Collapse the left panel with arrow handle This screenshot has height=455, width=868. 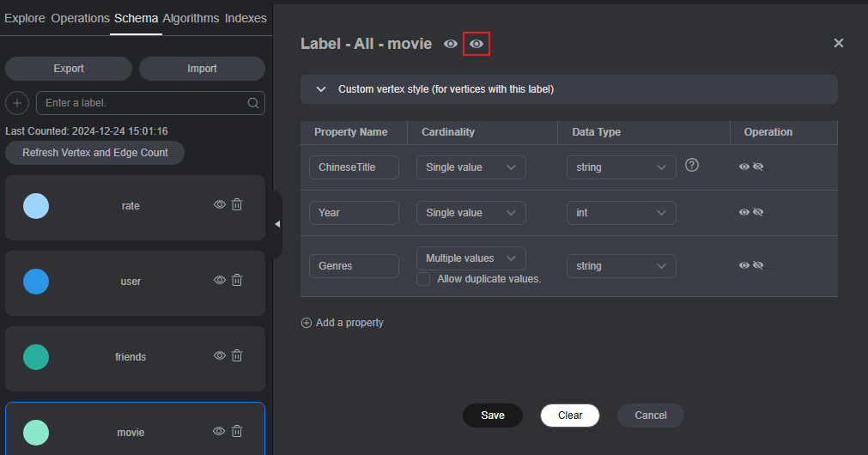(x=277, y=224)
